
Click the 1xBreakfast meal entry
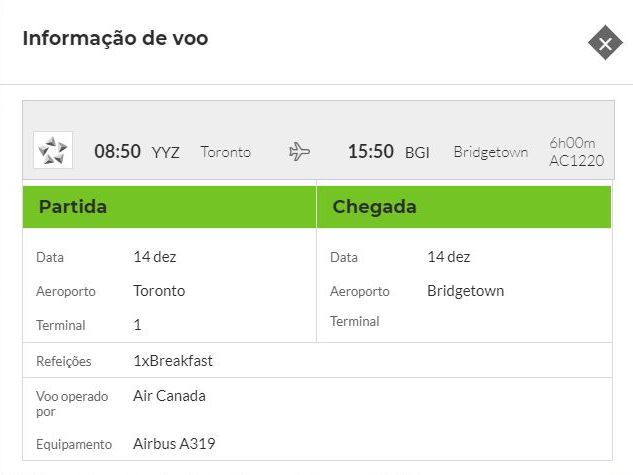[173, 361]
